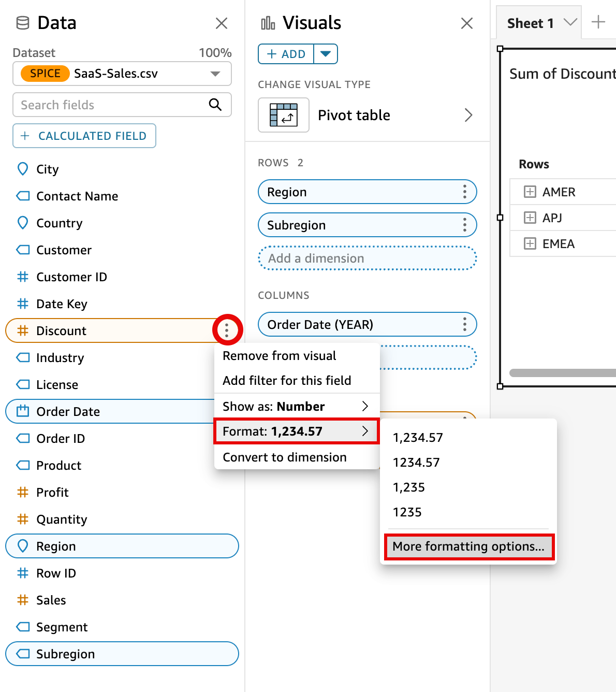Close the Visuals panel
616x692 pixels.
click(467, 23)
